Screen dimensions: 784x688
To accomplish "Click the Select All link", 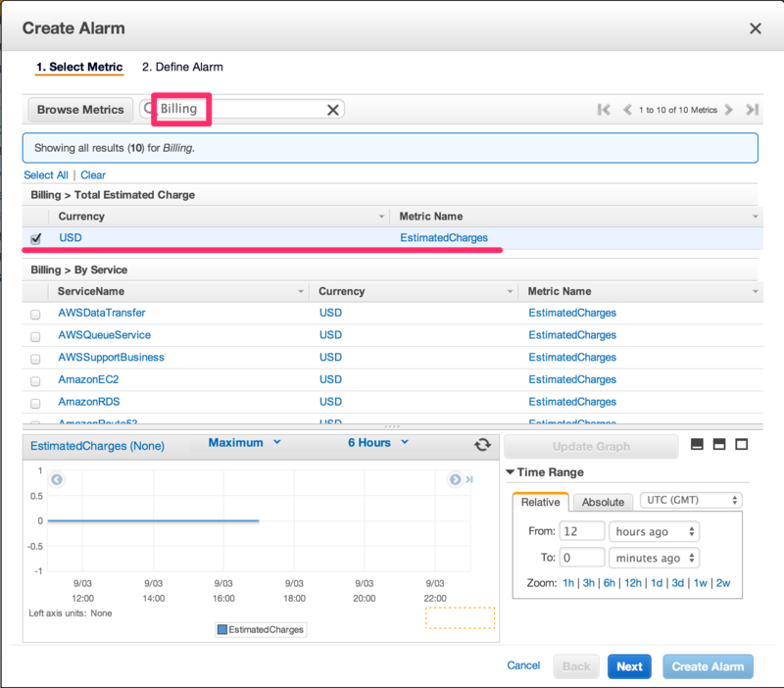I will click(46, 175).
